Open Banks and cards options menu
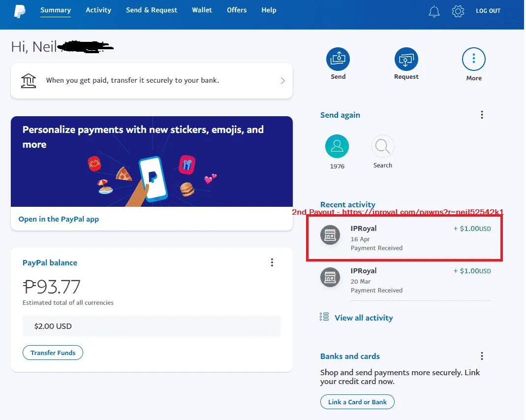The height and width of the screenshot is (420, 526). [x=482, y=356]
